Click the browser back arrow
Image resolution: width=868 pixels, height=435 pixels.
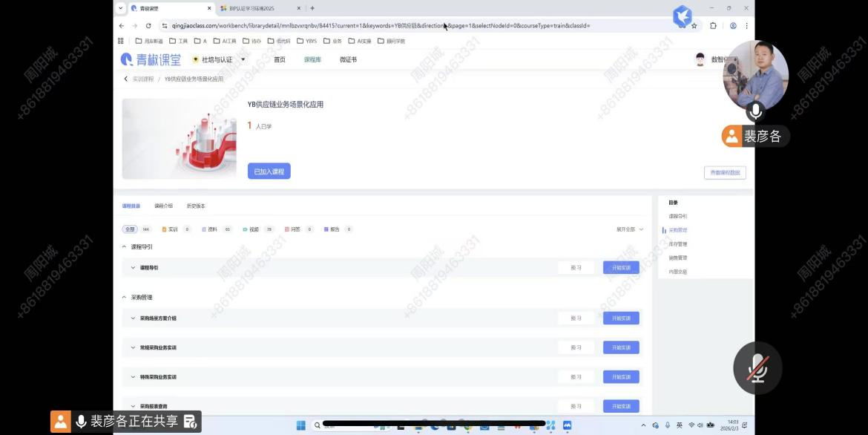(x=122, y=25)
